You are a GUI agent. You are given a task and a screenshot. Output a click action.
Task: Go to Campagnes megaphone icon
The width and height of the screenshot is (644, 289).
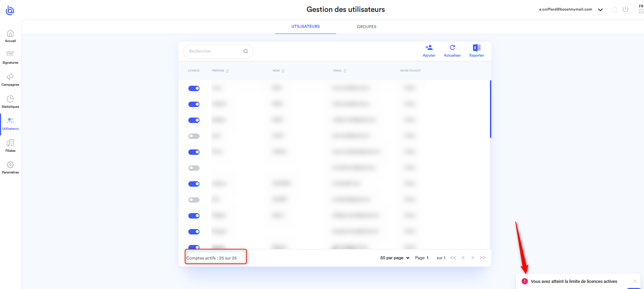(x=10, y=77)
